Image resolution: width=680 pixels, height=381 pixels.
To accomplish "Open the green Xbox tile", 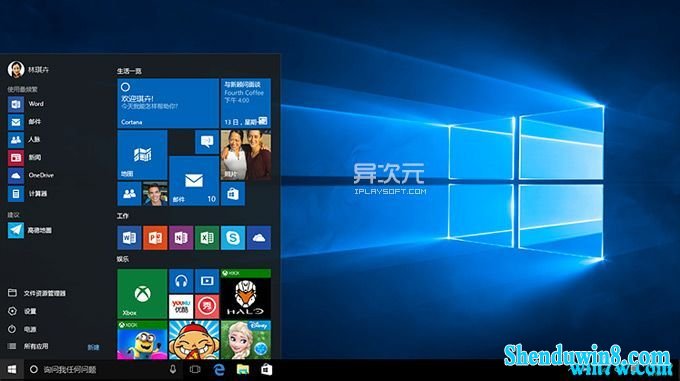I will click(142, 294).
